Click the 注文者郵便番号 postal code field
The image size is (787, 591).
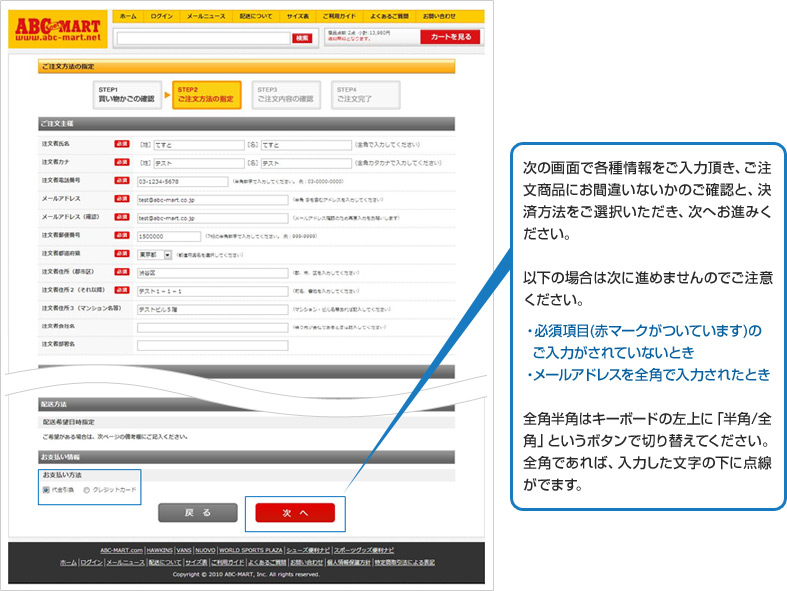point(169,236)
